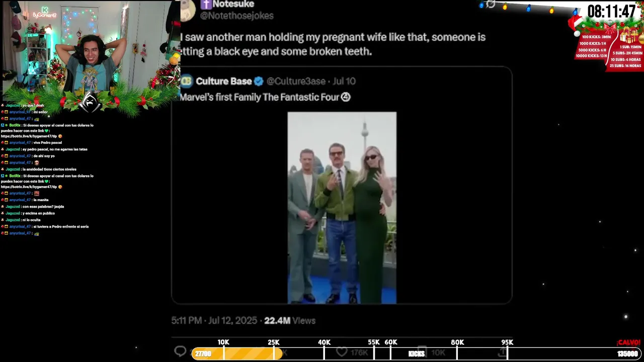644x362 pixels.
Task: Click the 5:11 PM · Jul 12, 2025 timestamp
Action: tap(214, 320)
